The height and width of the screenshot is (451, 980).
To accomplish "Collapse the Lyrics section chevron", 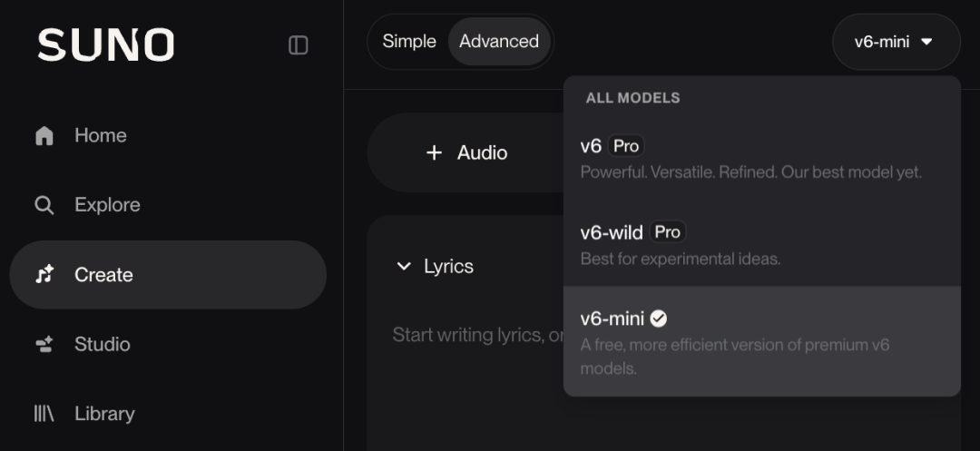I will (405, 266).
